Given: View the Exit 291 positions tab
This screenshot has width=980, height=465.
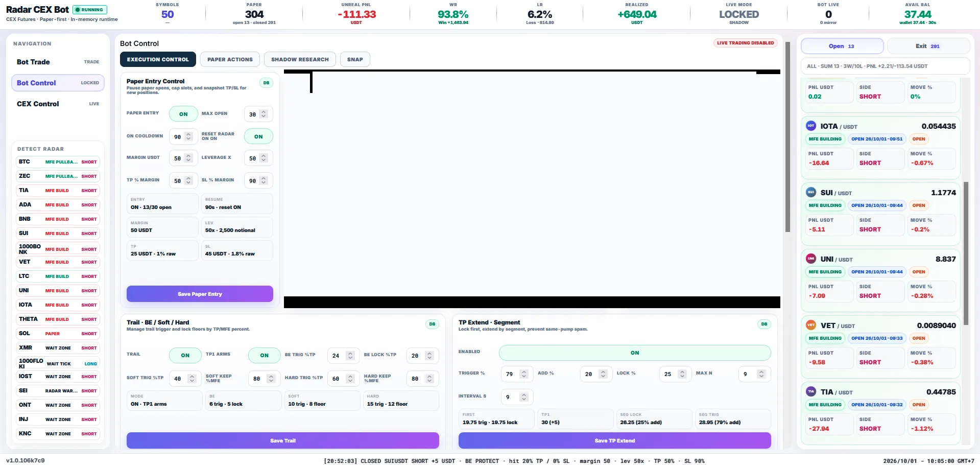Looking at the screenshot, I should 928,46.
